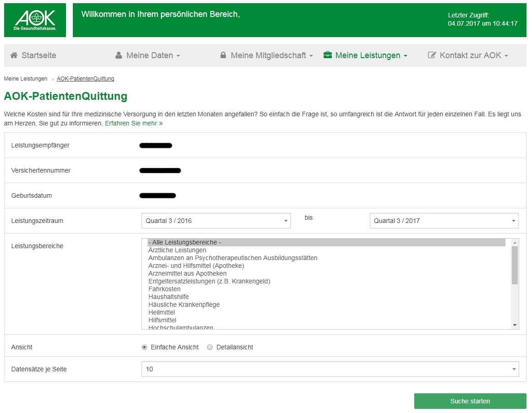Click the AOK logo
This screenshot has width=532, height=413.
[x=35, y=20]
